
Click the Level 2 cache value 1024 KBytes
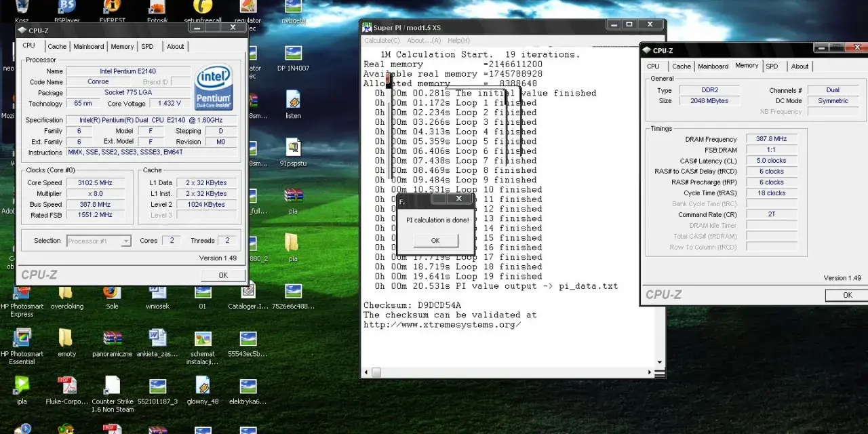(x=205, y=205)
